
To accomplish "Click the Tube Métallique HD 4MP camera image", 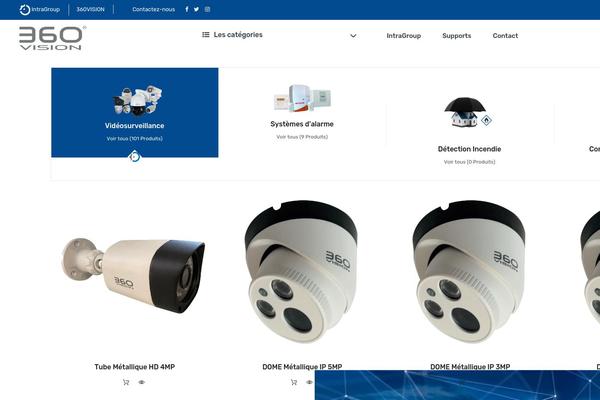I will coord(134,275).
